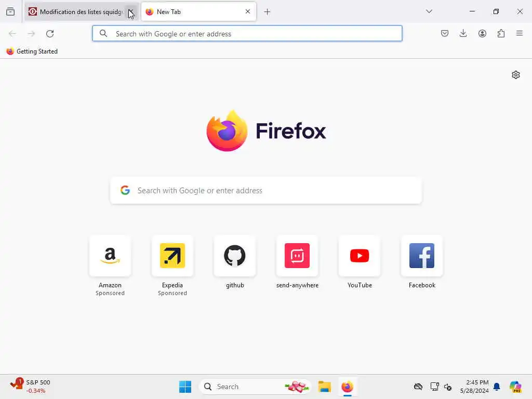Open the S&P 500 widget on taskbar
Viewport: 532px width, 399px height.
click(x=31, y=387)
